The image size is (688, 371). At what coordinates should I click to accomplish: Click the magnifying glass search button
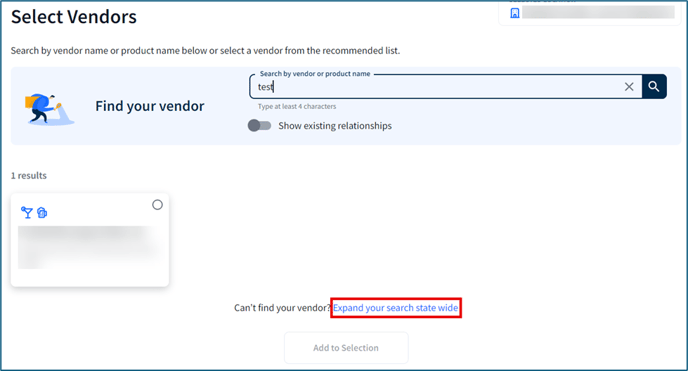[654, 86]
